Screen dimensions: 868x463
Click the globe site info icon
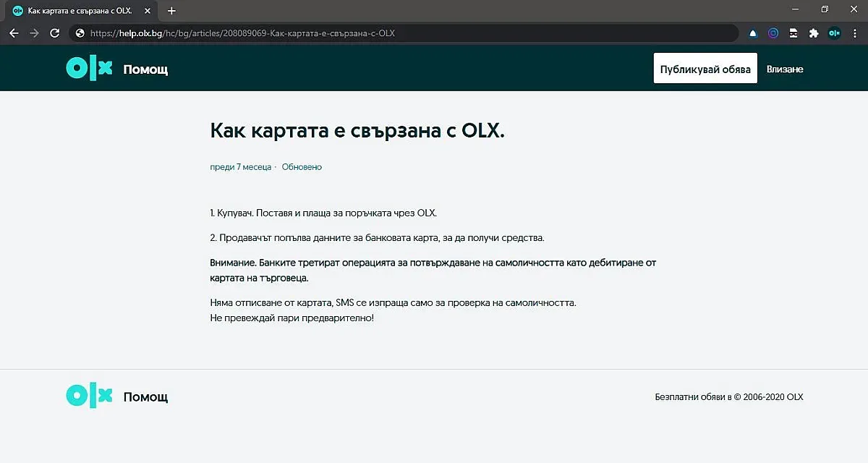pyautogui.click(x=80, y=33)
